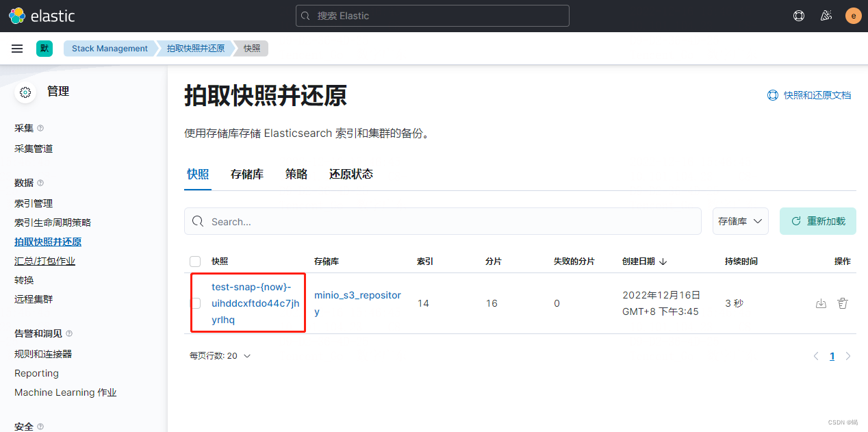Click the 快照 breadcrumb
Screen dimensions: 868x432
[x=252, y=49]
